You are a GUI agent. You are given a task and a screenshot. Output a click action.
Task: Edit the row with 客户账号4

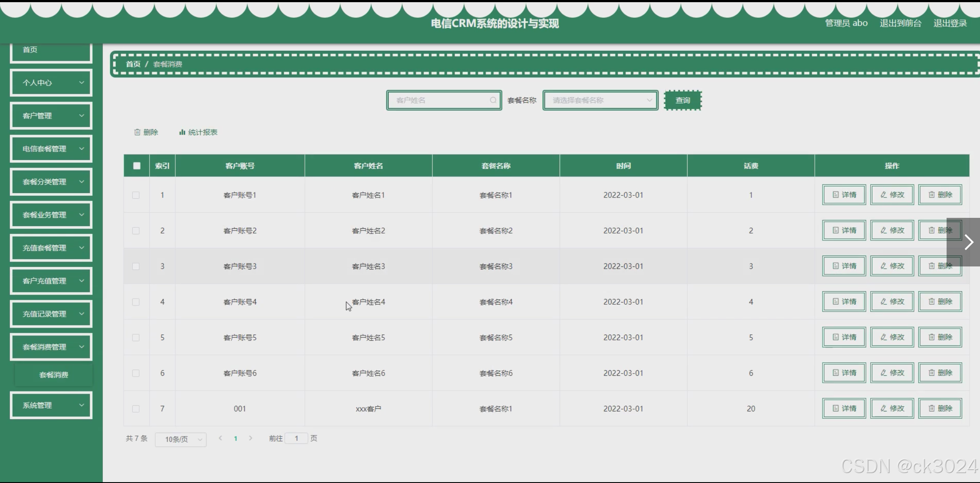pos(892,302)
